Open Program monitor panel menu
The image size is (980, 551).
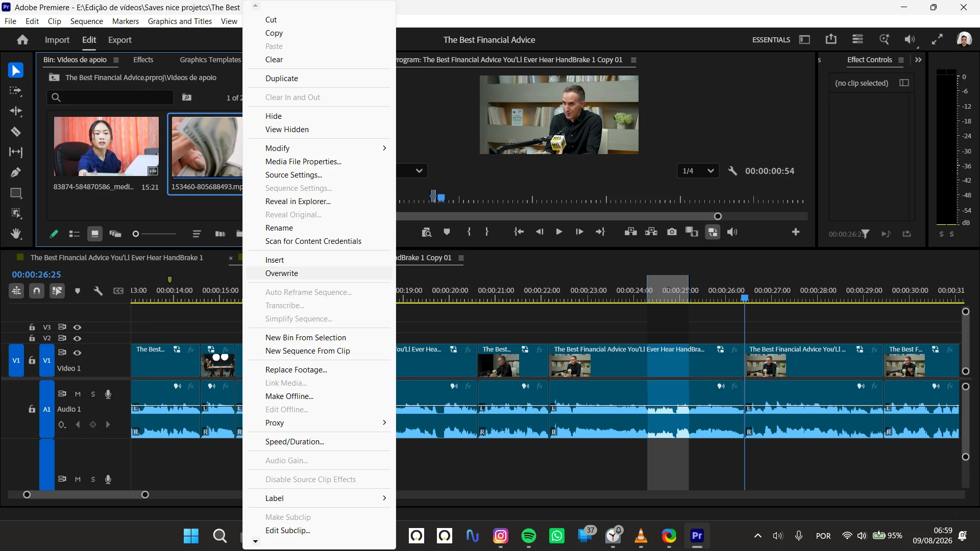(x=633, y=60)
